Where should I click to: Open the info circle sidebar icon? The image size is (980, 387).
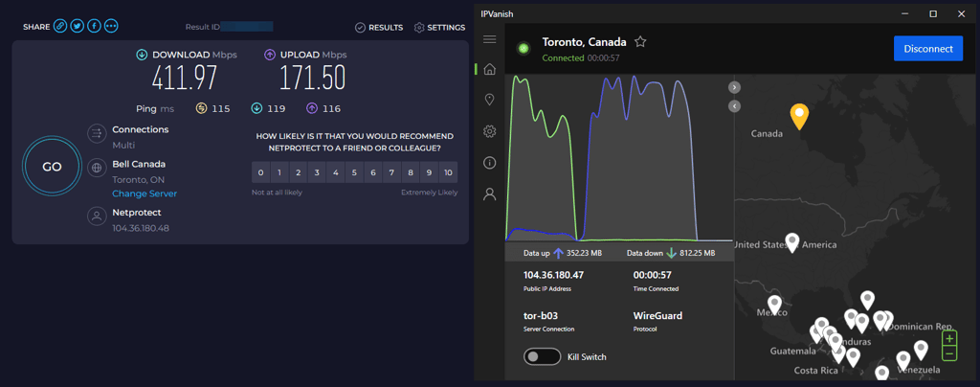[x=489, y=163]
